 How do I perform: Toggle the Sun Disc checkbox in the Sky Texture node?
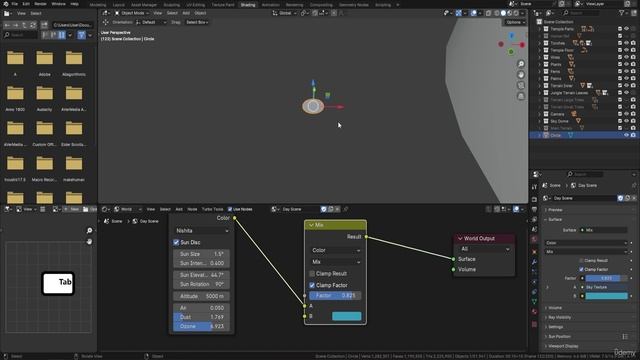(176, 242)
